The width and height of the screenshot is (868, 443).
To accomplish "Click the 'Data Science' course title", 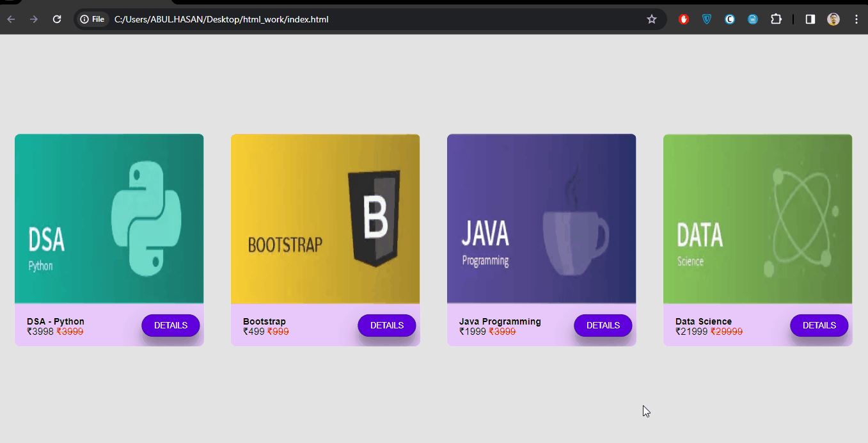I will pos(704,321).
